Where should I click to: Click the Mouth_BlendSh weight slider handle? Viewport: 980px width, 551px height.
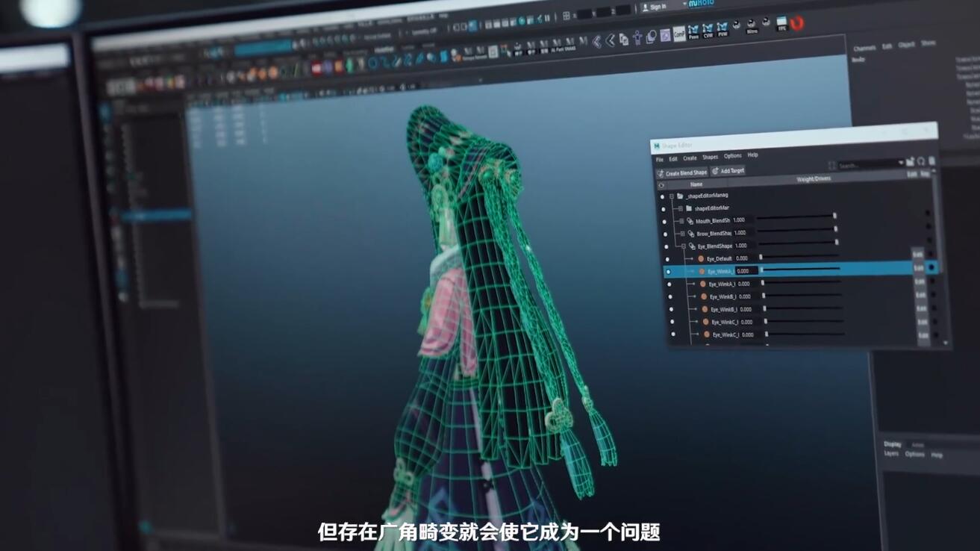tap(834, 217)
